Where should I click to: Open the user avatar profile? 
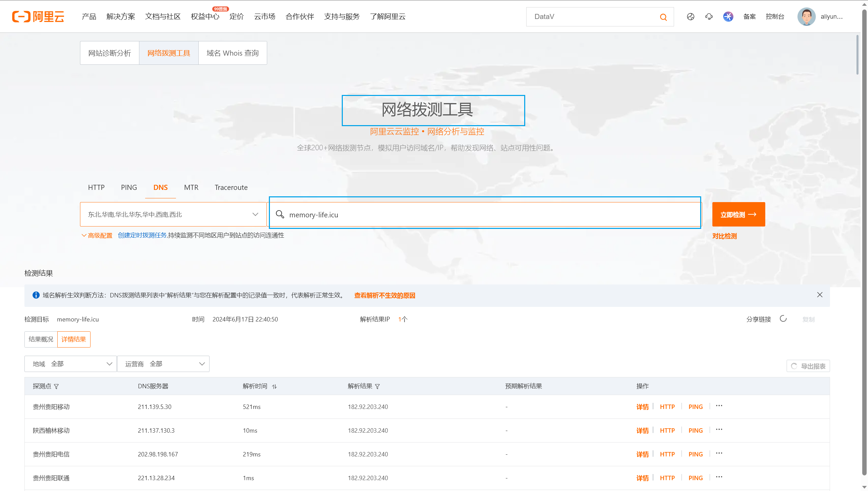pos(806,17)
